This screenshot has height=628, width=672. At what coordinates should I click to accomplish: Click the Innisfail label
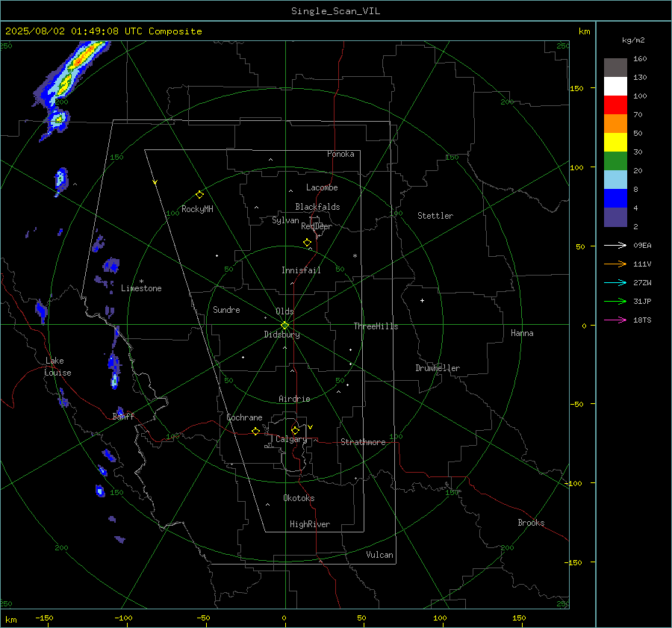(301, 270)
